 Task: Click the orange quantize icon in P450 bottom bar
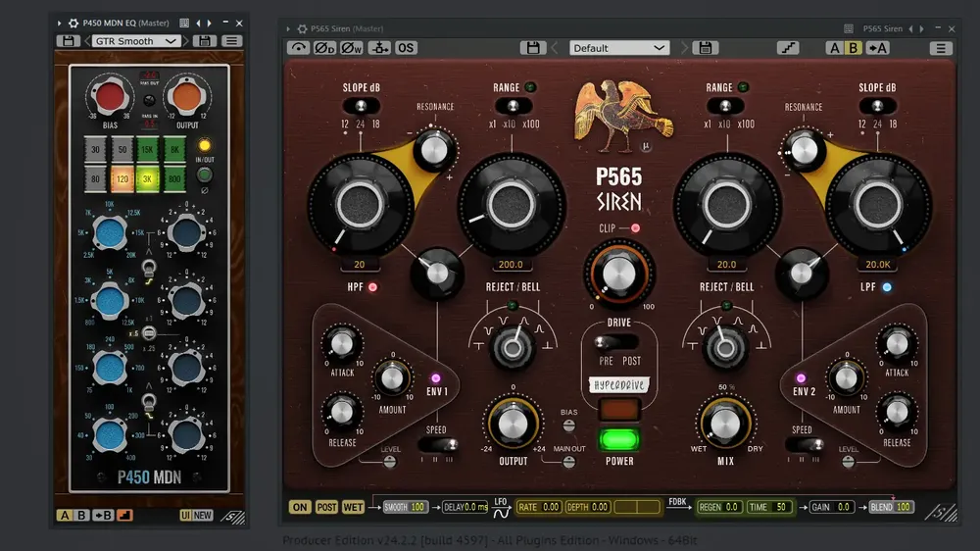click(x=125, y=516)
